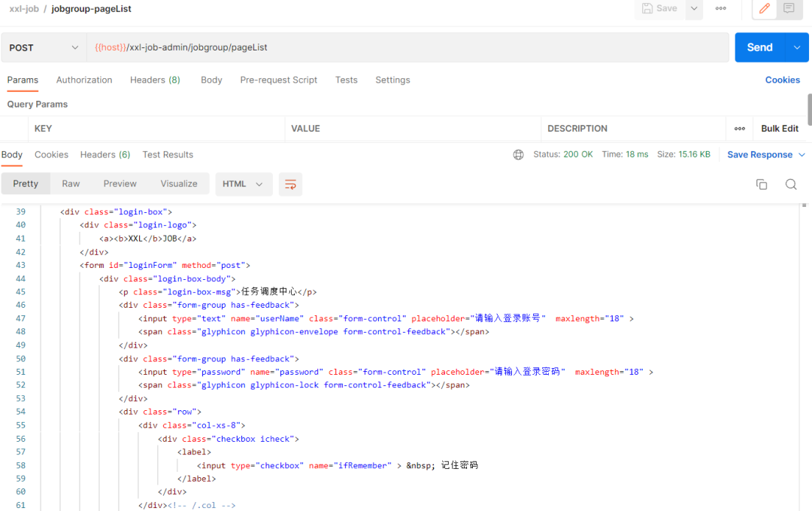
Task: Open the POST method dropdown
Action: click(44, 47)
